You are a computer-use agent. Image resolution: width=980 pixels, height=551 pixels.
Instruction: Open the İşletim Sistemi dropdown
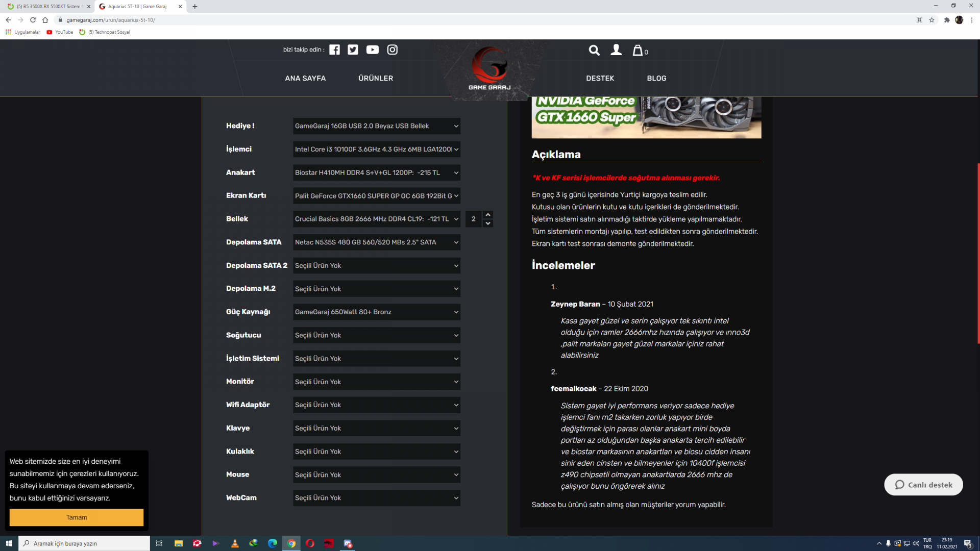pyautogui.click(x=376, y=359)
